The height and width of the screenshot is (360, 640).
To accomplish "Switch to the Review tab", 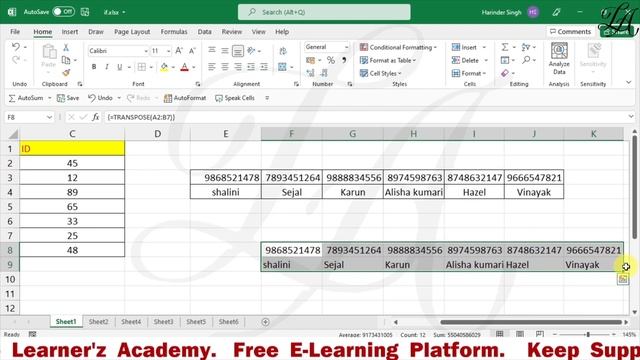I will pos(232,31).
